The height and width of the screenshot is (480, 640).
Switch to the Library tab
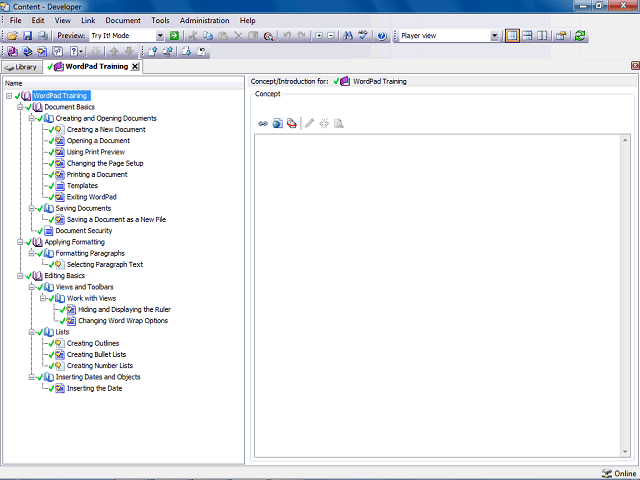coord(22,67)
